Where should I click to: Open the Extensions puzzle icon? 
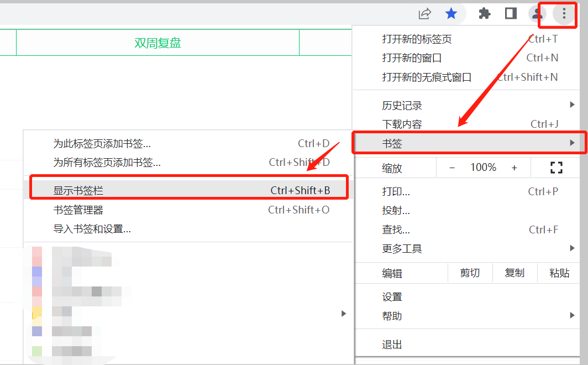point(485,14)
